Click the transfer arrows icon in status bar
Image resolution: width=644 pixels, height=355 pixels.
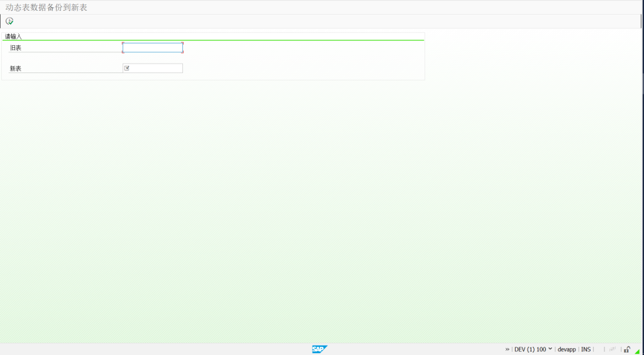[613, 349]
